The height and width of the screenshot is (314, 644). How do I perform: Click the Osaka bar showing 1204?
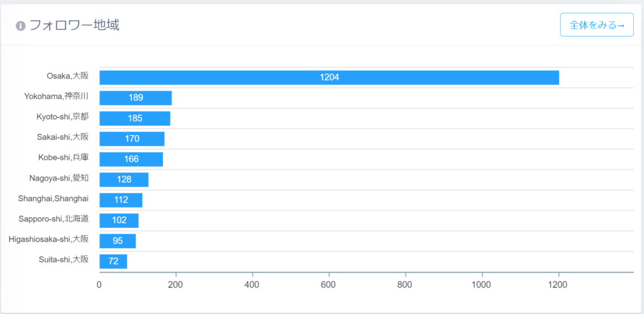click(x=329, y=77)
